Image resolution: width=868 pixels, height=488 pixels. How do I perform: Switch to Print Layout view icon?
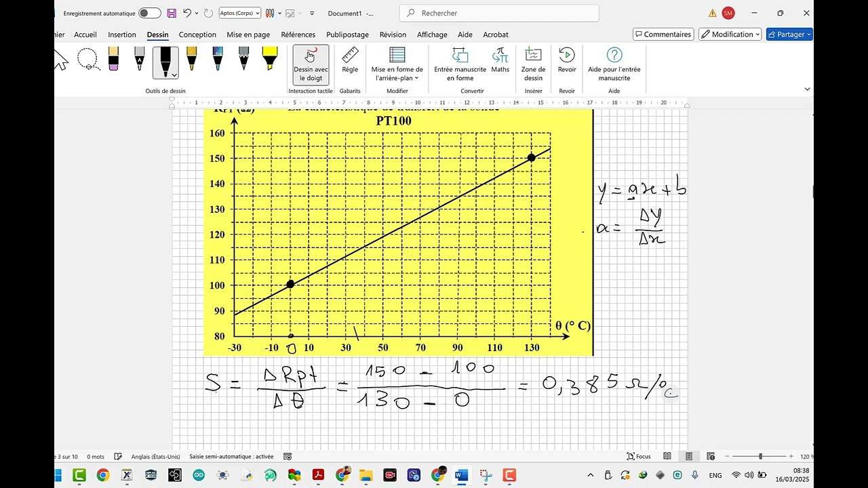689,457
